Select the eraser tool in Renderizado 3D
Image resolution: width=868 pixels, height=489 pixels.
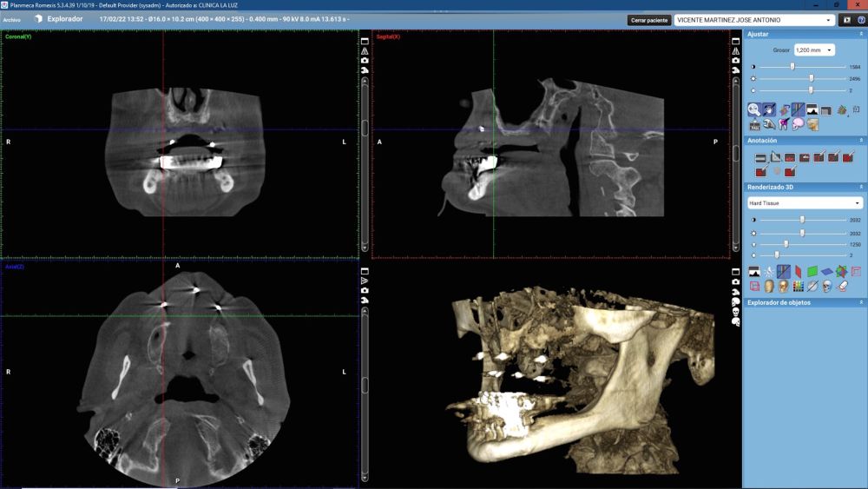[x=841, y=286]
